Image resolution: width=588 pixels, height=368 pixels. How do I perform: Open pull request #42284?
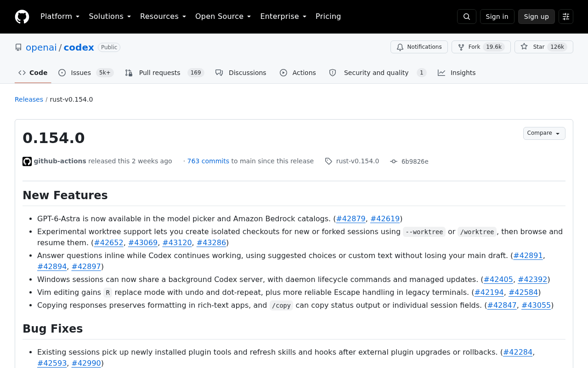tap(518, 352)
